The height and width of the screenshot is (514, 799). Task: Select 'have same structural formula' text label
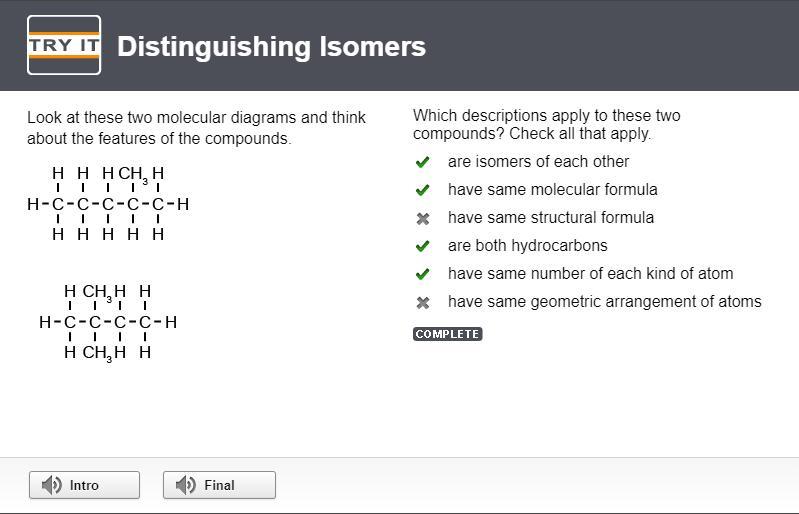click(551, 218)
